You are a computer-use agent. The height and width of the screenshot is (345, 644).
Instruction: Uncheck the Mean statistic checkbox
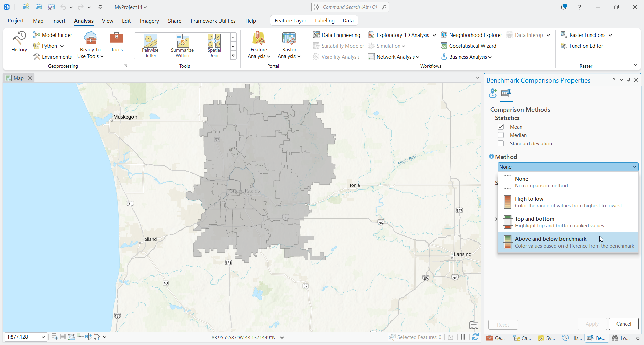click(501, 127)
